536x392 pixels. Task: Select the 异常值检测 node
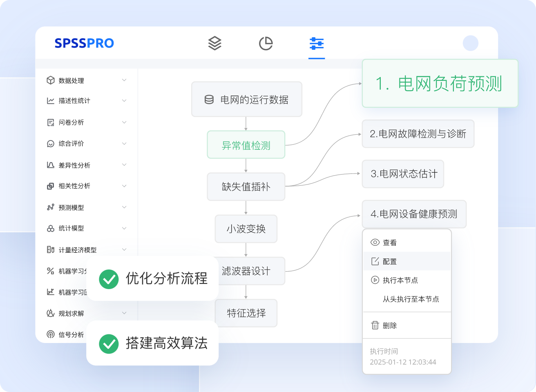tap(246, 145)
